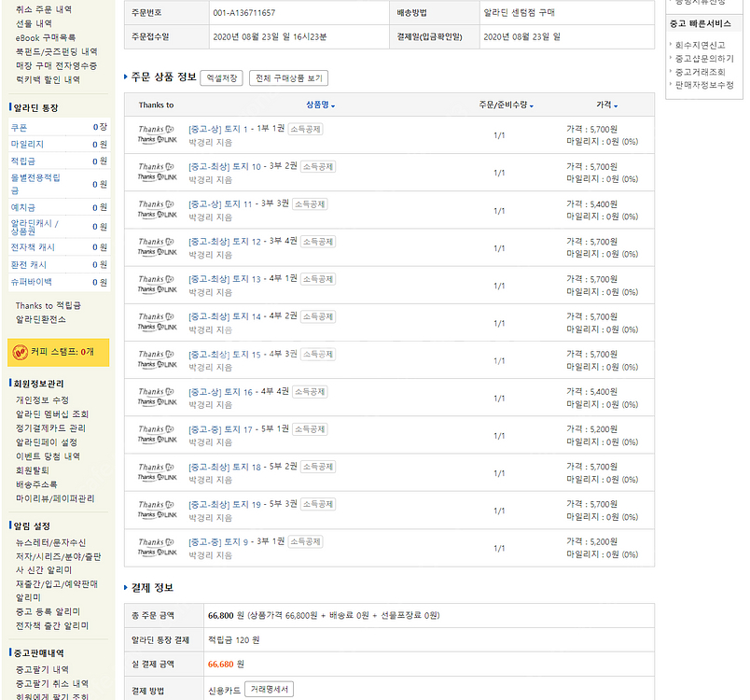Open product link 토지 15 - 4부 3권

(x=243, y=354)
